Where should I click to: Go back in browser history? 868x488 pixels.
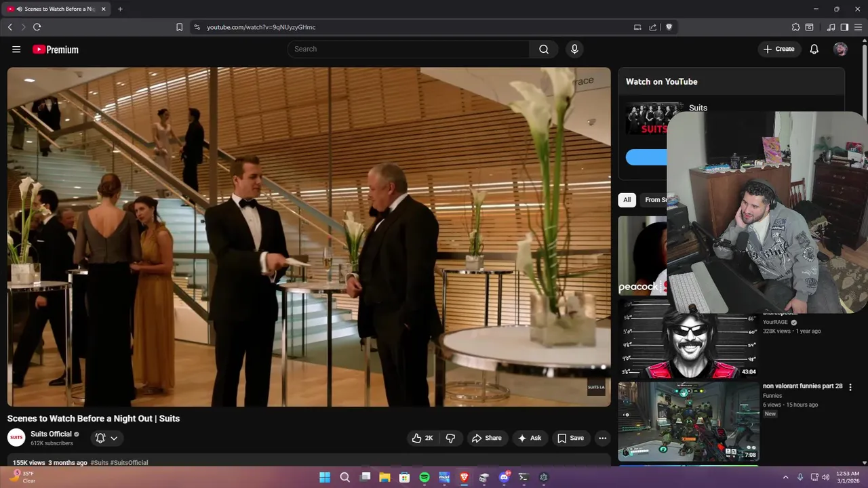[9, 27]
